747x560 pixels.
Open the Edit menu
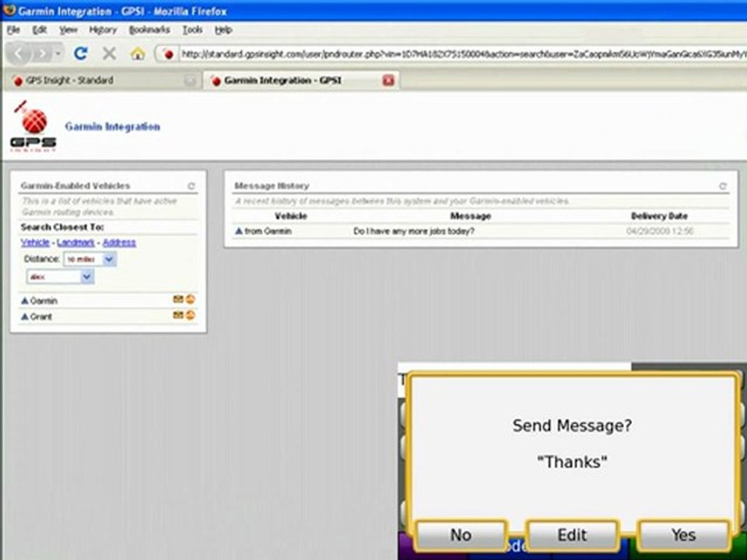pos(40,30)
